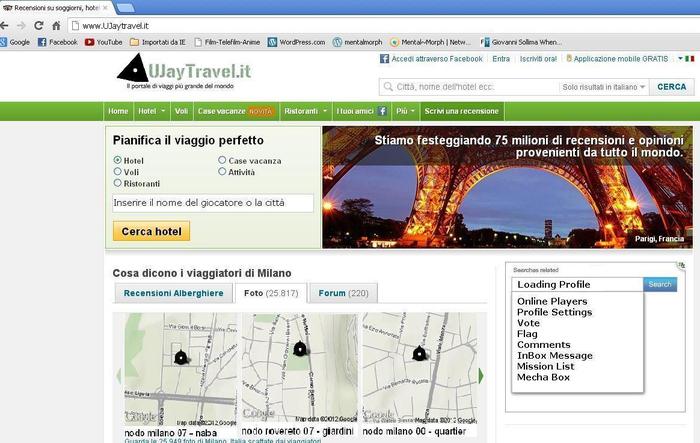Go to the browser home page icon
This screenshot has width=700, height=443.
click(56, 25)
